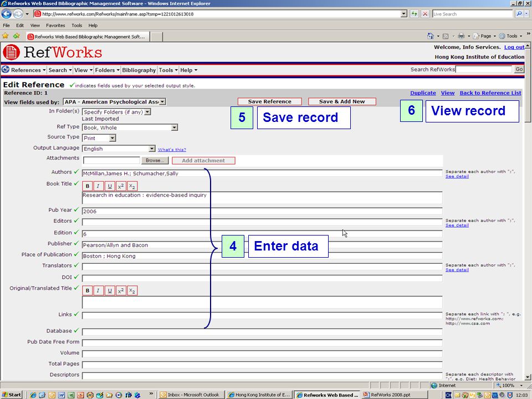This screenshot has height=399, width=532.
Task: Click the Browse... attachment button
Action: tap(155, 161)
